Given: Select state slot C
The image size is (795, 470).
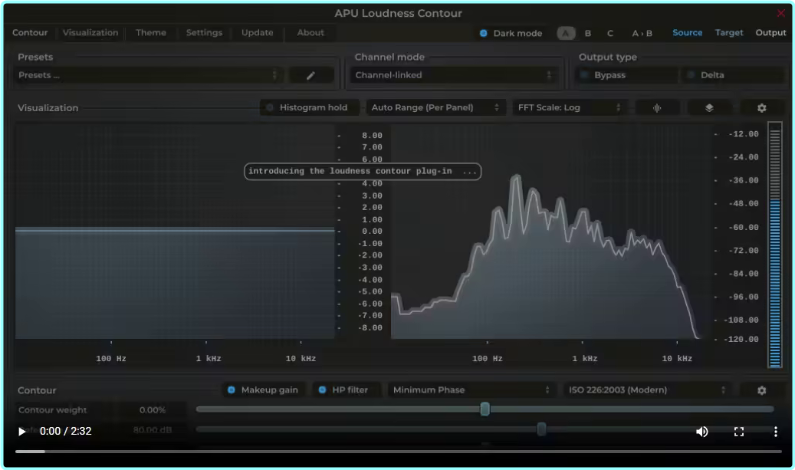Looking at the screenshot, I should click(610, 33).
